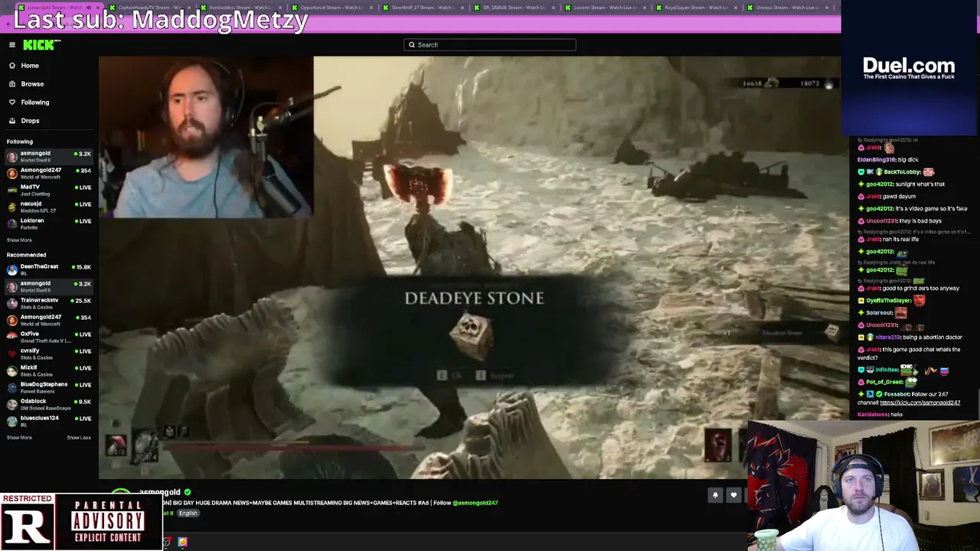Open bluesclues124 recommended channel
Image resolution: width=980 pixels, height=551 pixels.
point(49,422)
